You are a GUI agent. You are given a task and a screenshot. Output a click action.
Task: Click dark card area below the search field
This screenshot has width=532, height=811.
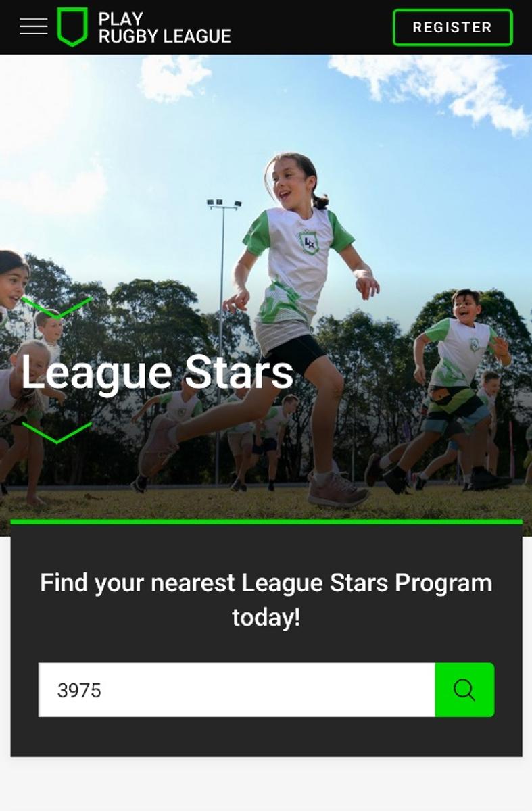tap(266, 737)
